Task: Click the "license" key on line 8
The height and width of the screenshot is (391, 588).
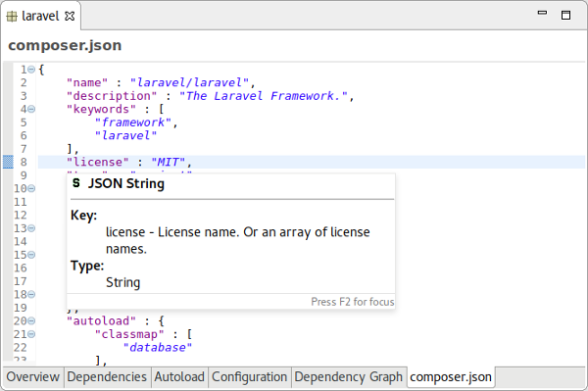Action: (x=97, y=163)
